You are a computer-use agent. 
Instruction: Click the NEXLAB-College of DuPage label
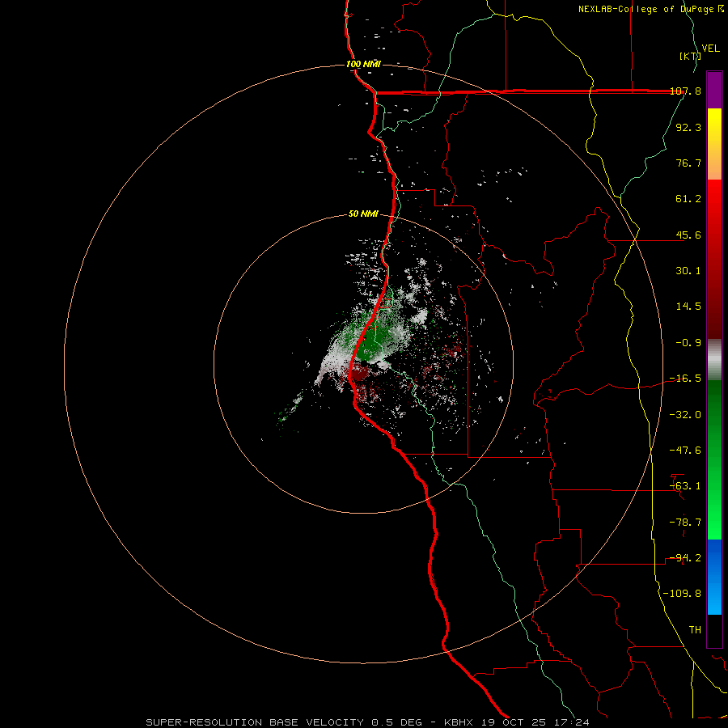click(650, 9)
